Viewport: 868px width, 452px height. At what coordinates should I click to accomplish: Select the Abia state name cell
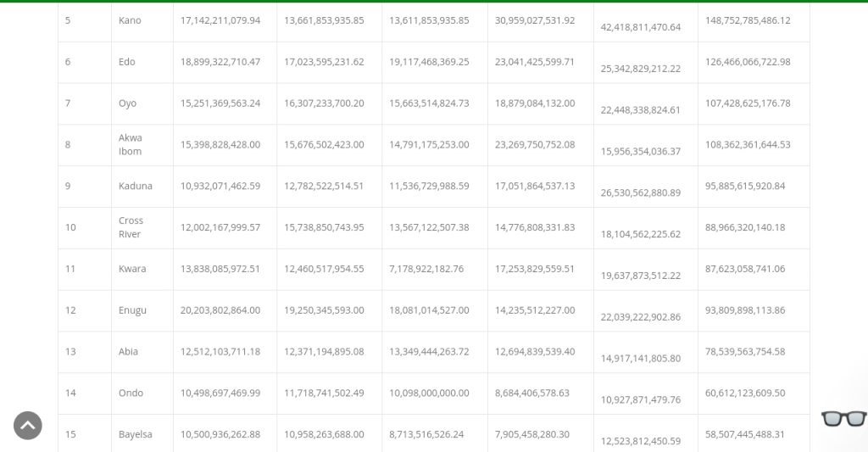point(128,352)
